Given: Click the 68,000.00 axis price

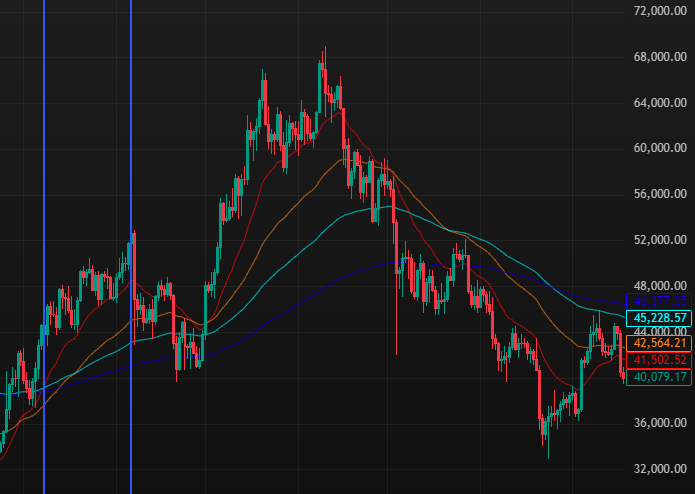Looking at the screenshot, I should pos(660,57).
